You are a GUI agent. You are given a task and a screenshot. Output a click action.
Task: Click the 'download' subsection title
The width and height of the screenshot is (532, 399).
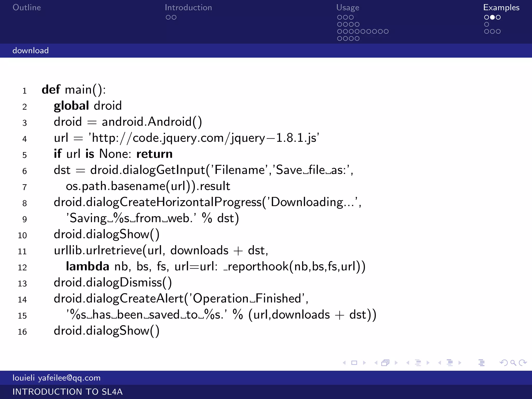click(31, 50)
